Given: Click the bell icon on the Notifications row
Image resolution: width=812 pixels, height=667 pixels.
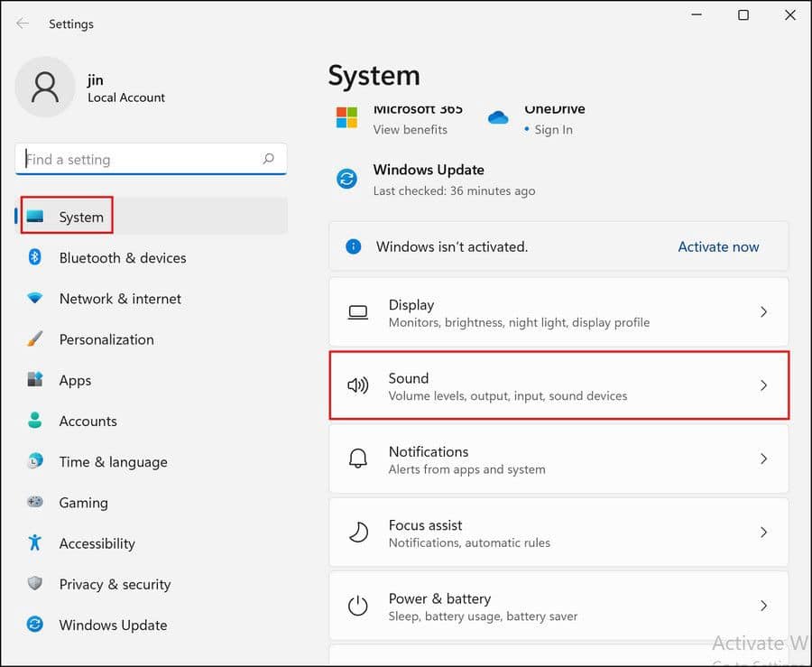Looking at the screenshot, I should 358,459.
